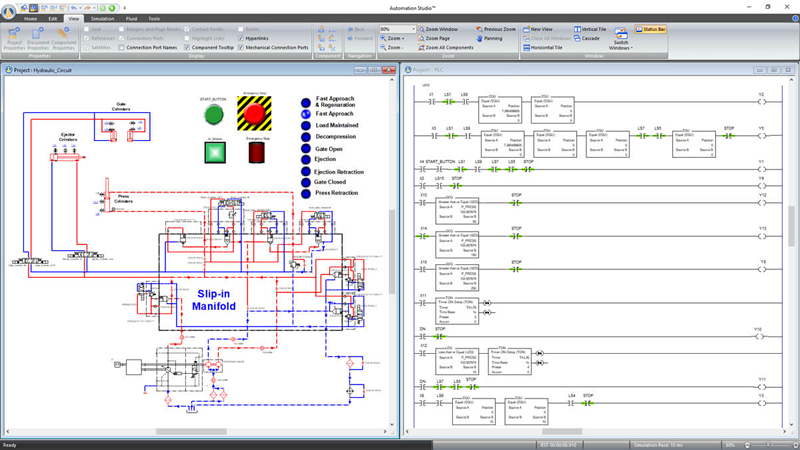Open the Simulation ribbon tab
The width and height of the screenshot is (800, 450).
pyautogui.click(x=103, y=19)
